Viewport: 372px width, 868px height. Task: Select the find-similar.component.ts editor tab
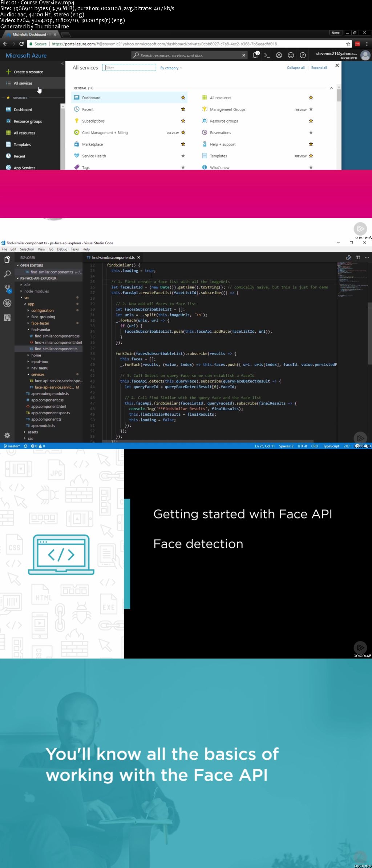coord(113,257)
